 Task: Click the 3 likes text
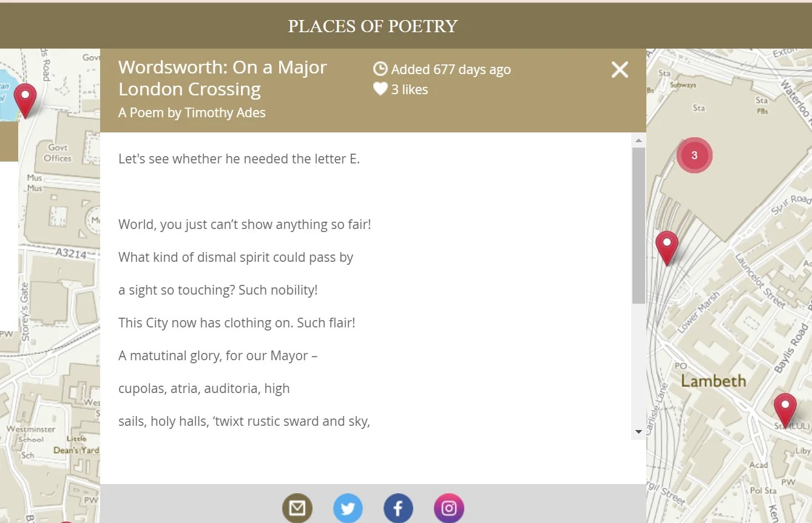coord(410,89)
